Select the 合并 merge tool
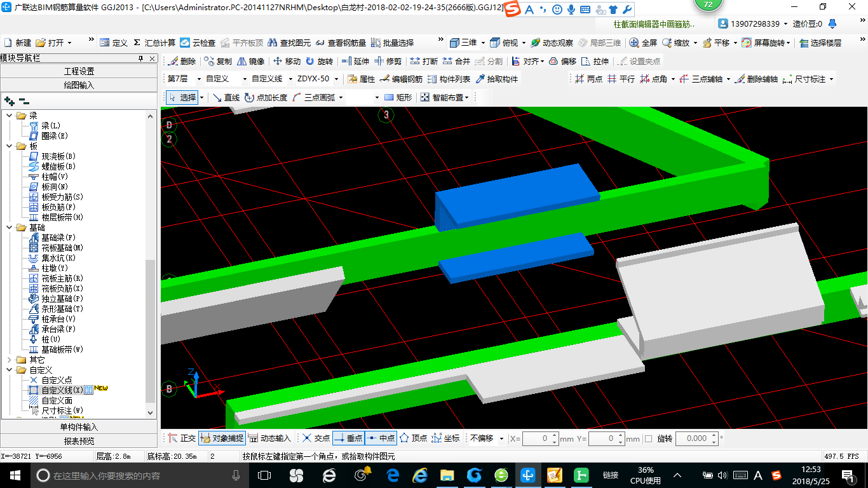 [456, 61]
